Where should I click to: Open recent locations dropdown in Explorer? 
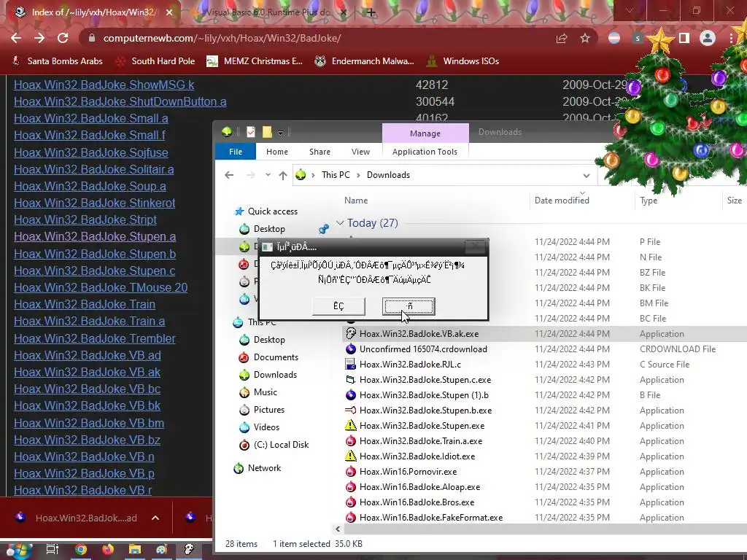[268, 175]
